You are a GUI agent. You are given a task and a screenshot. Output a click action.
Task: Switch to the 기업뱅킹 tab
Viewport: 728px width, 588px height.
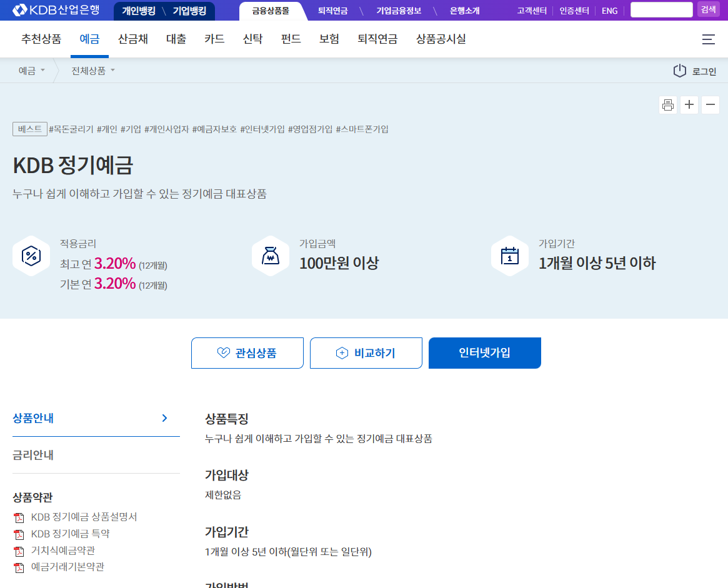pyautogui.click(x=191, y=11)
